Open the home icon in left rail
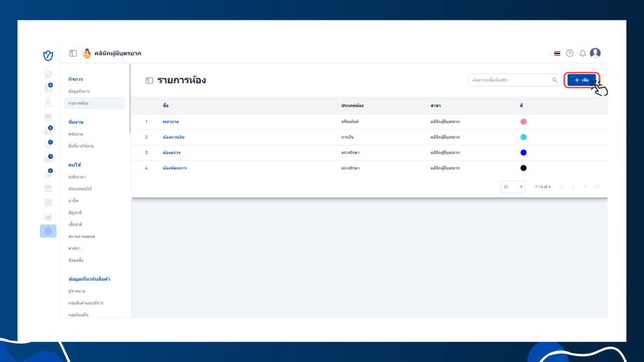Screen dimensions: 644x362 (48, 74)
